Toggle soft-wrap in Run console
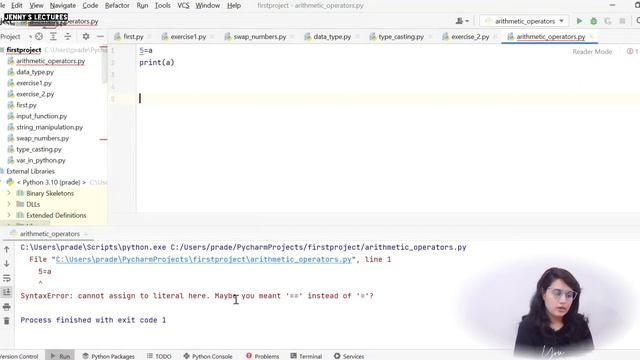 coord(7,278)
